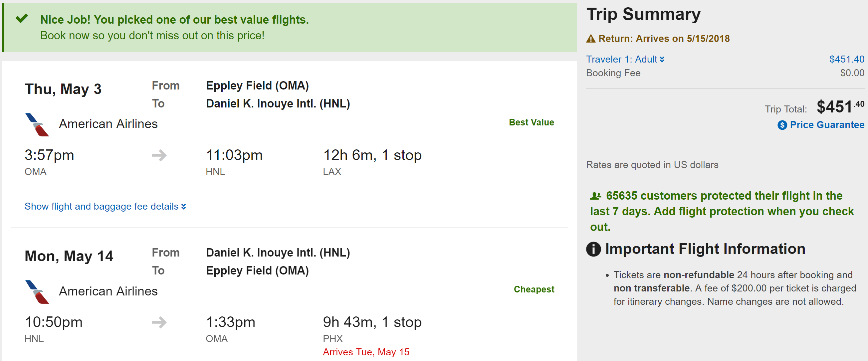
Task: Click the outbound flight arrow icon
Action: (x=159, y=155)
